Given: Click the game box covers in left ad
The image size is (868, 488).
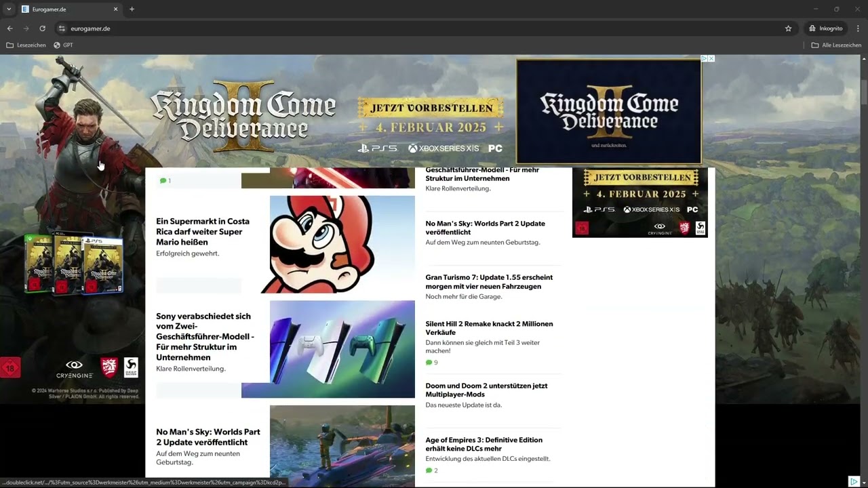Looking at the screenshot, I should pyautogui.click(x=74, y=264).
